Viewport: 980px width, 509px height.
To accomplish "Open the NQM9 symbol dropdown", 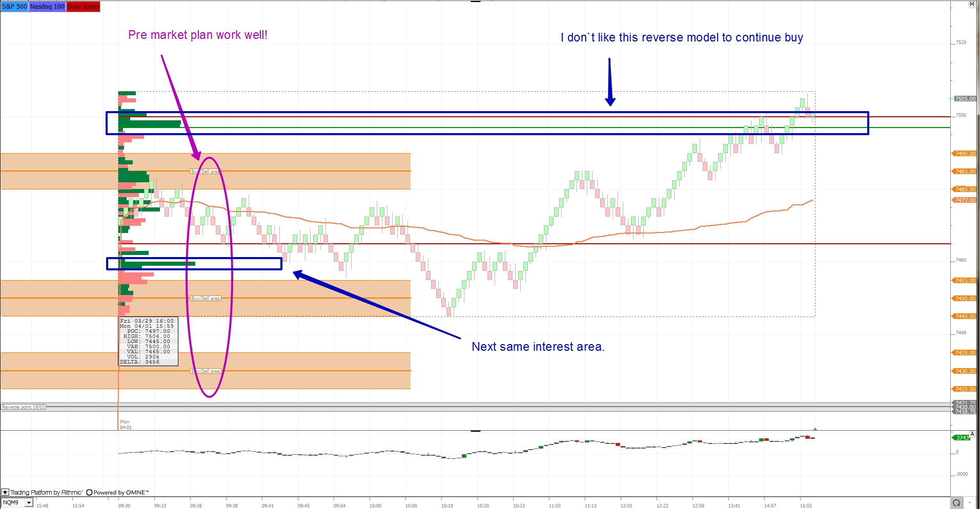I will tap(29, 503).
